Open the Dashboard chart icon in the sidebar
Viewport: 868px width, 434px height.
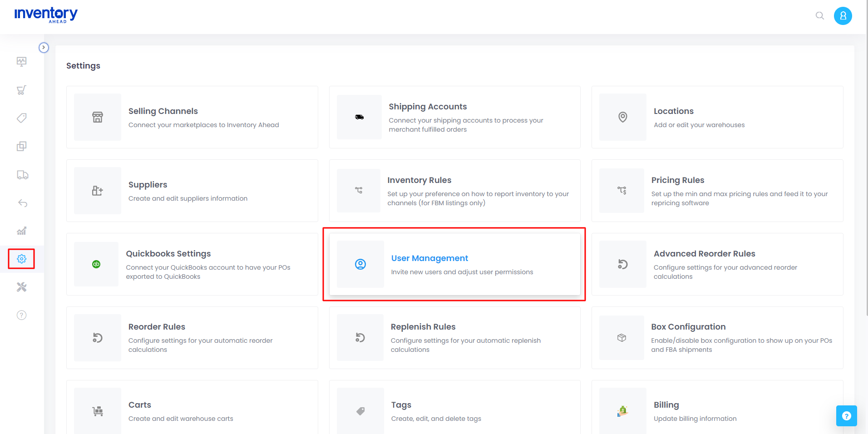pos(21,62)
